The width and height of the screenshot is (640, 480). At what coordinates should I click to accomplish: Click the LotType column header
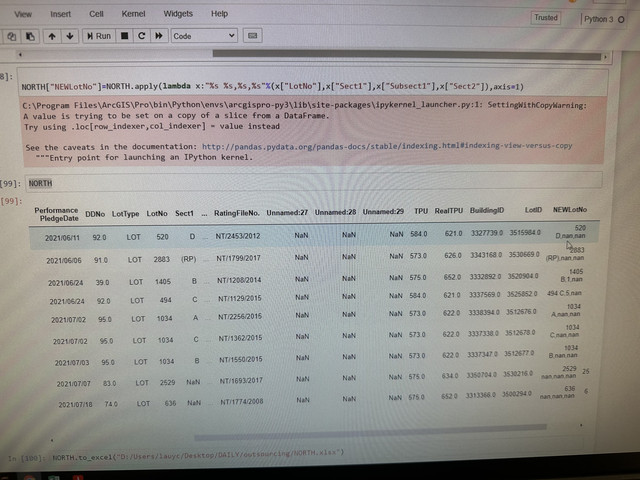point(125,214)
